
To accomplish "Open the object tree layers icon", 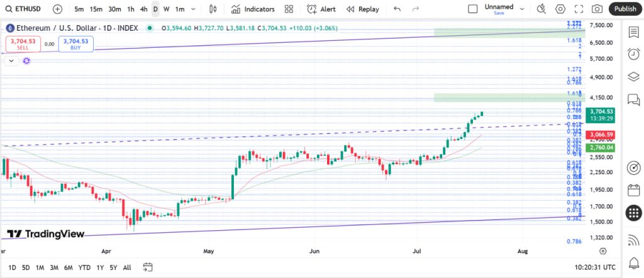I will [633, 77].
